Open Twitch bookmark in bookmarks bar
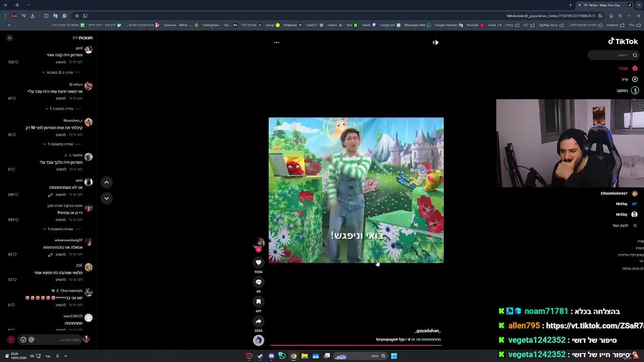This screenshot has width=644, height=362. tap(368, 25)
